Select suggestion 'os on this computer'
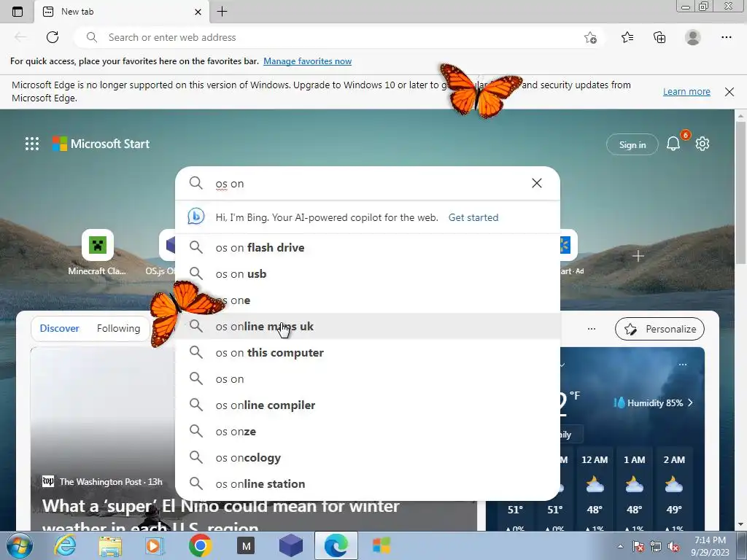This screenshot has width=747, height=560. coord(368,352)
